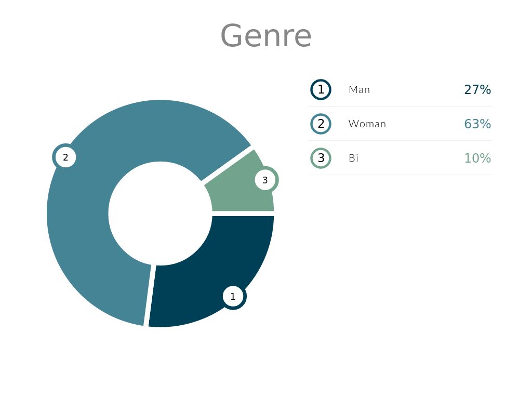Image resolution: width=532 pixels, height=399 pixels.
Task: Select marker 1 on the donut chart
Action: [233, 297]
